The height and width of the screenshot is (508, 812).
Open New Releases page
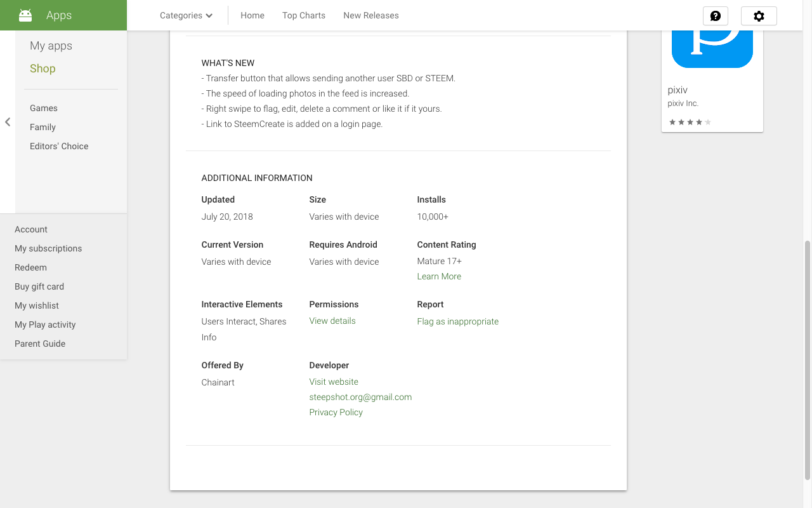pyautogui.click(x=371, y=15)
